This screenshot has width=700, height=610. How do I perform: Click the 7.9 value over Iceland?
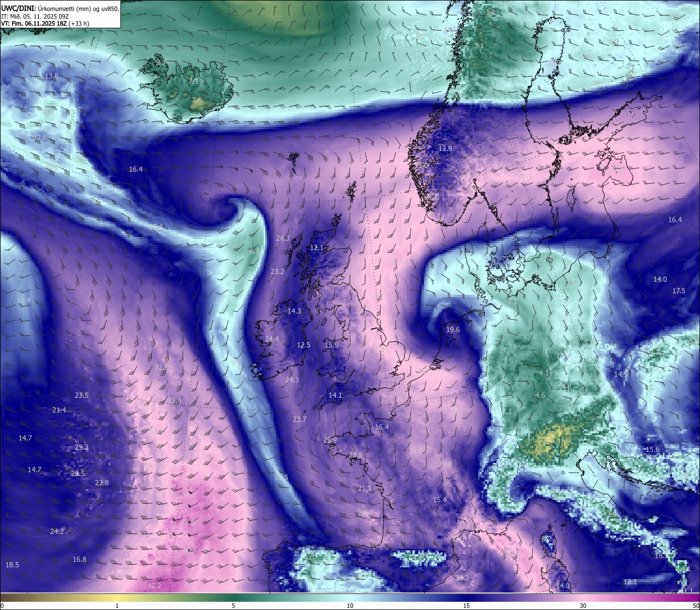click(193, 82)
